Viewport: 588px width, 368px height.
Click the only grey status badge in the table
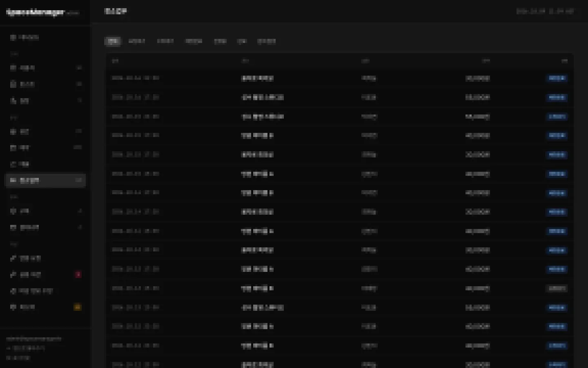click(557, 288)
